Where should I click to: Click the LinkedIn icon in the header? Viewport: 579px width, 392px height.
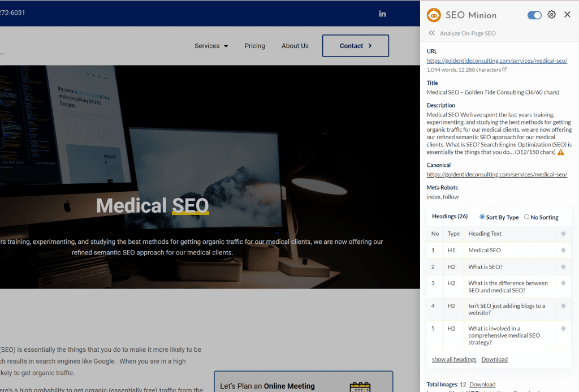coord(382,14)
